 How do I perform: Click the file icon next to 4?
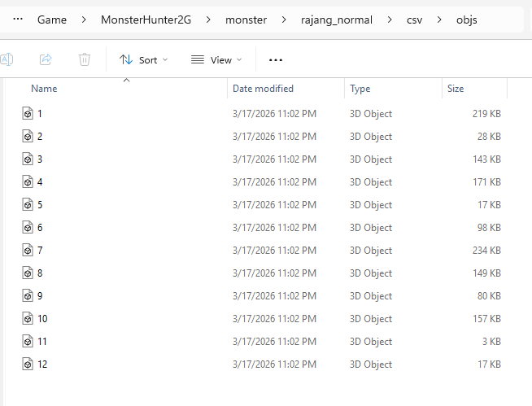27,182
